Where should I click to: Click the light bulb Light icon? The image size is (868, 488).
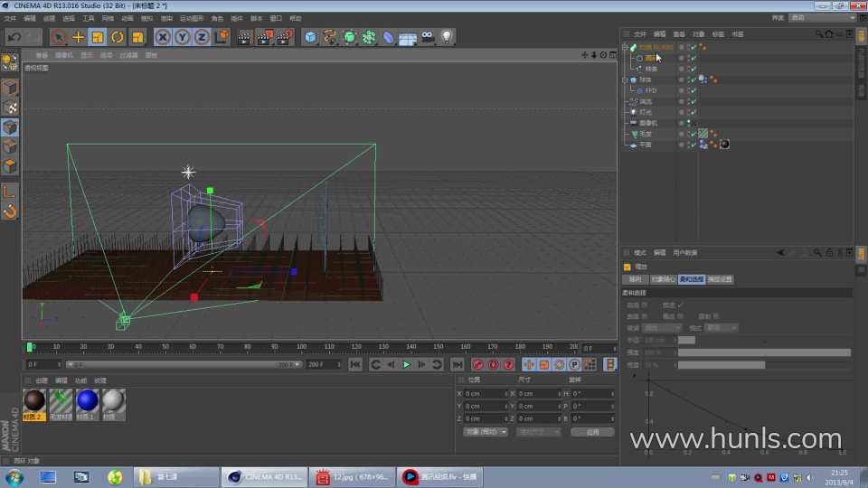click(x=446, y=37)
